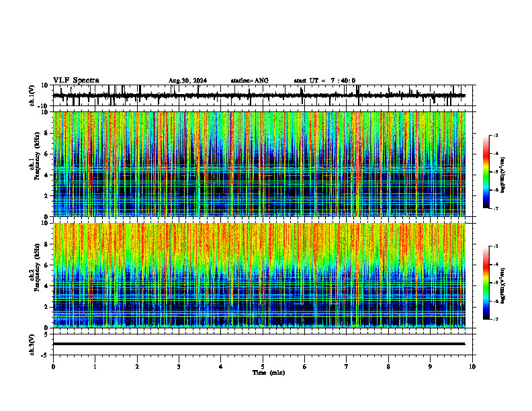Click time axis tick label "6"

click(x=305, y=367)
